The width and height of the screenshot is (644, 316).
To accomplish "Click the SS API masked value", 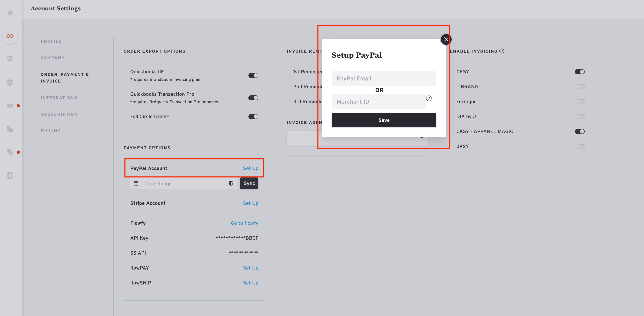I will [x=243, y=253].
